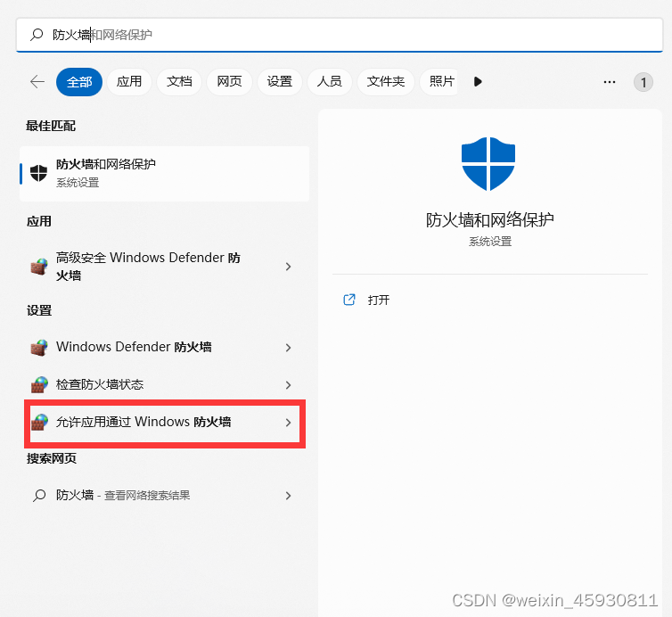Screen dimensions: 672x617
Task: Select the 全部 filter tab
Action: click(x=79, y=81)
